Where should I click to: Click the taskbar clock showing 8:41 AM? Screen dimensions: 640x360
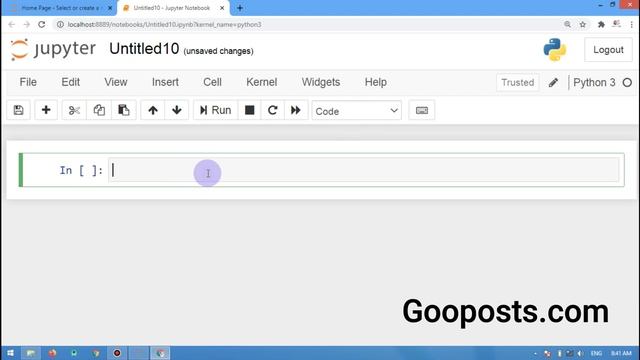pos(621,353)
